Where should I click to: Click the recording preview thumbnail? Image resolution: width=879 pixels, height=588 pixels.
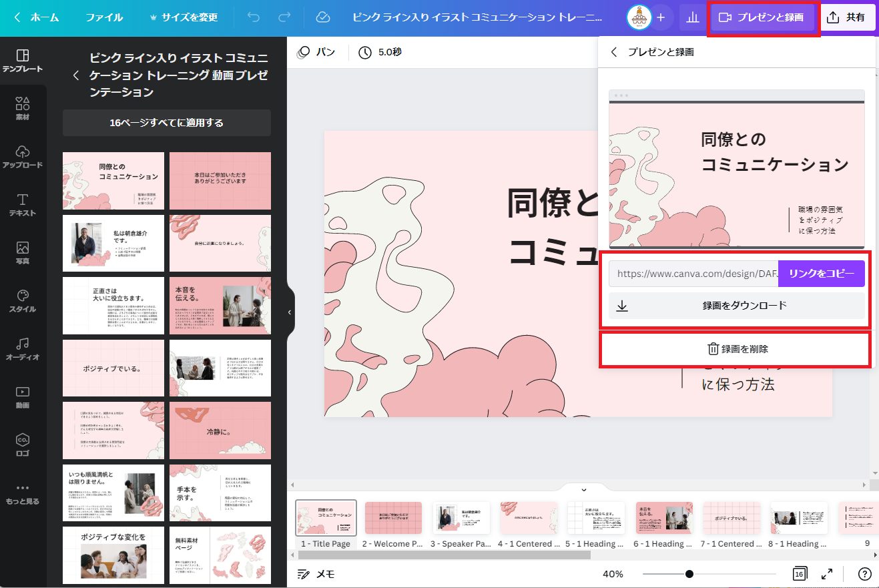pos(737,170)
